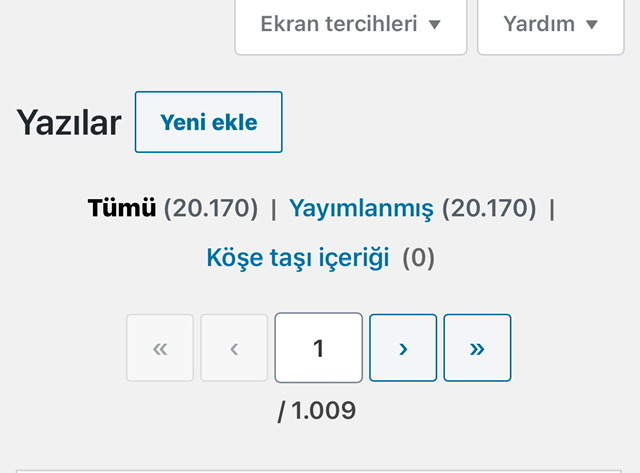Click the disabled previous page arrow

click(234, 348)
